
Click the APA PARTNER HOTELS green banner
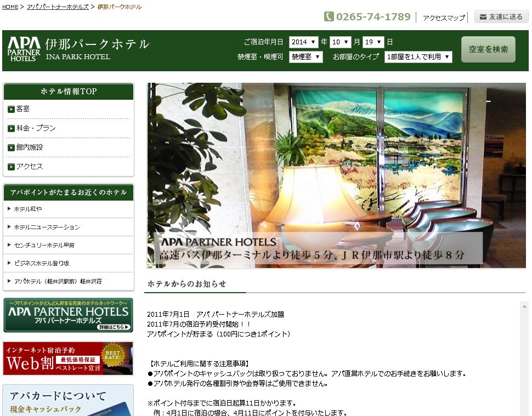point(68,315)
